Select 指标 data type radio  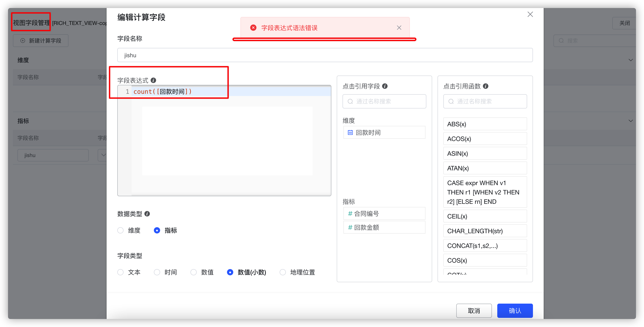click(x=157, y=230)
